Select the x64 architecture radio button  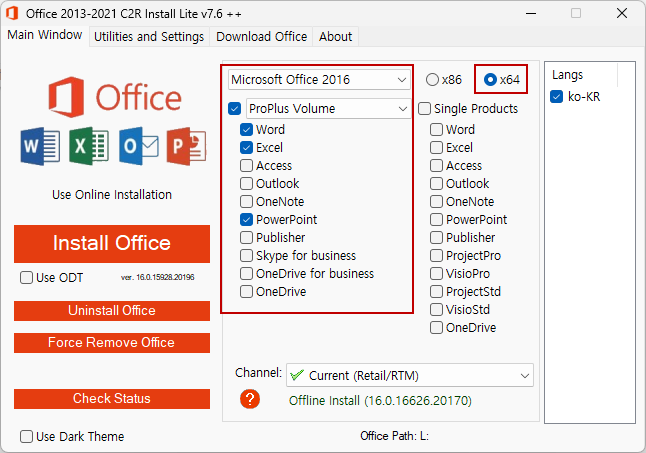tap(490, 79)
